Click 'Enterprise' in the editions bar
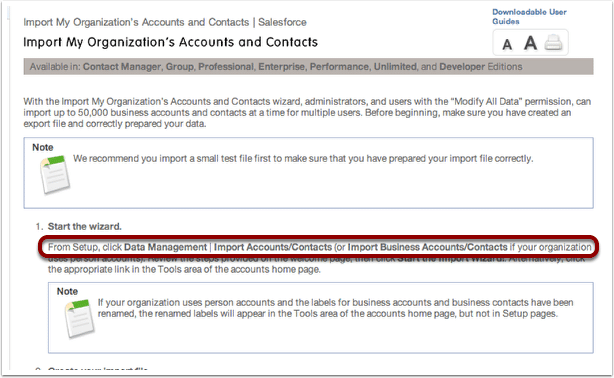 (x=281, y=67)
